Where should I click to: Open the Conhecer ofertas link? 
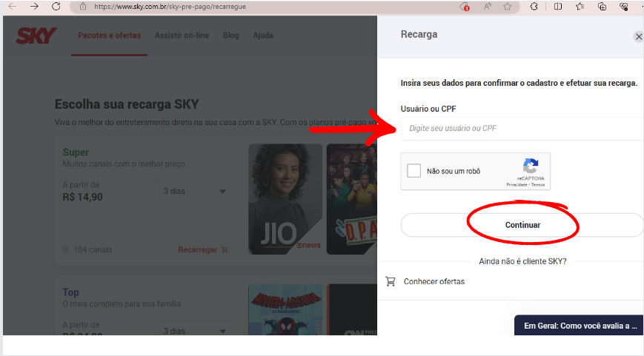(434, 281)
